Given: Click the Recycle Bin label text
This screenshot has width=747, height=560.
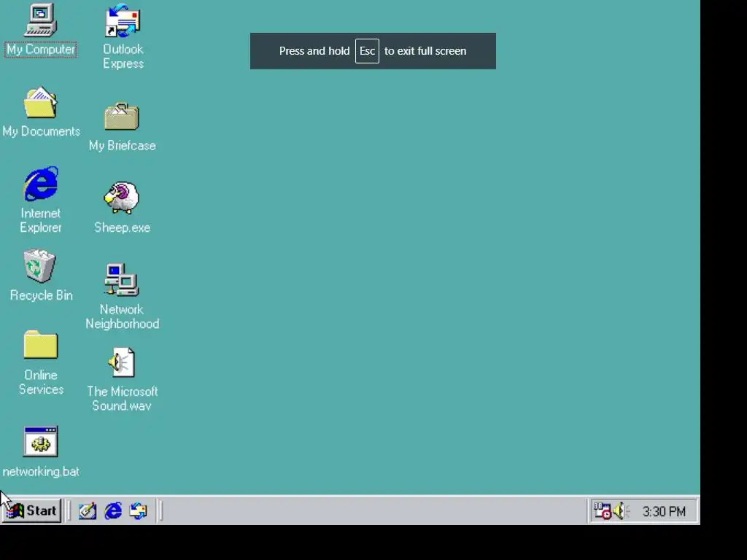Looking at the screenshot, I should pyautogui.click(x=42, y=295).
